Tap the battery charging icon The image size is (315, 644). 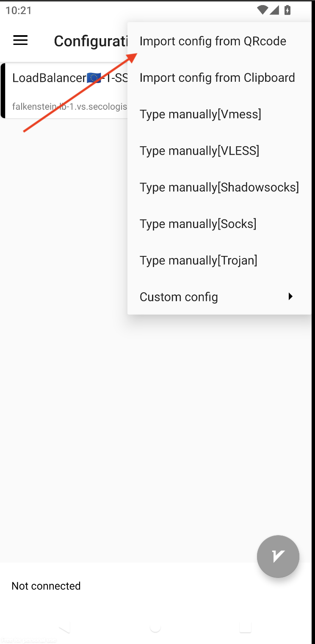click(x=287, y=10)
